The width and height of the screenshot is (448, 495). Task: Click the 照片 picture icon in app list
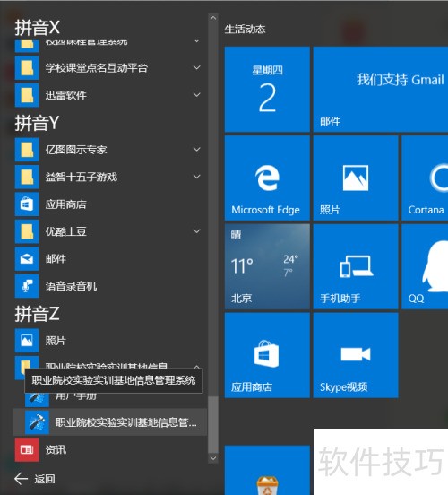tap(27, 341)
